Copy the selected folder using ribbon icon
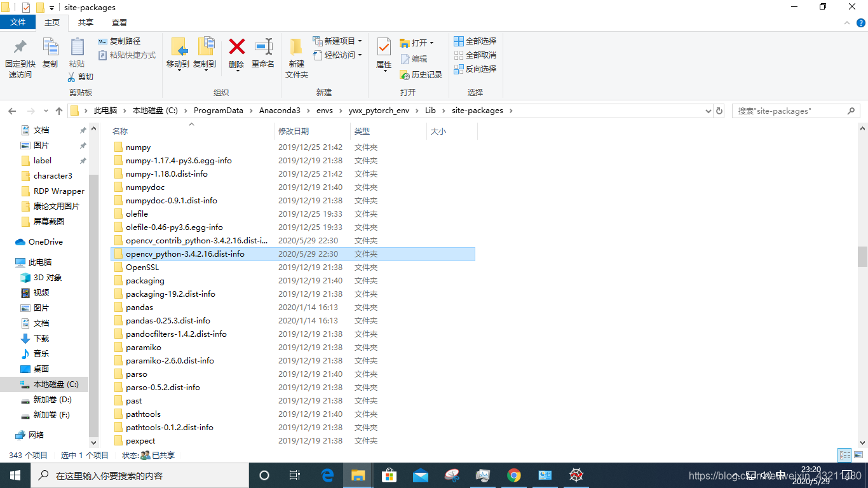The width and height of the screenshot is (868, 488). [x=51, y=54]
